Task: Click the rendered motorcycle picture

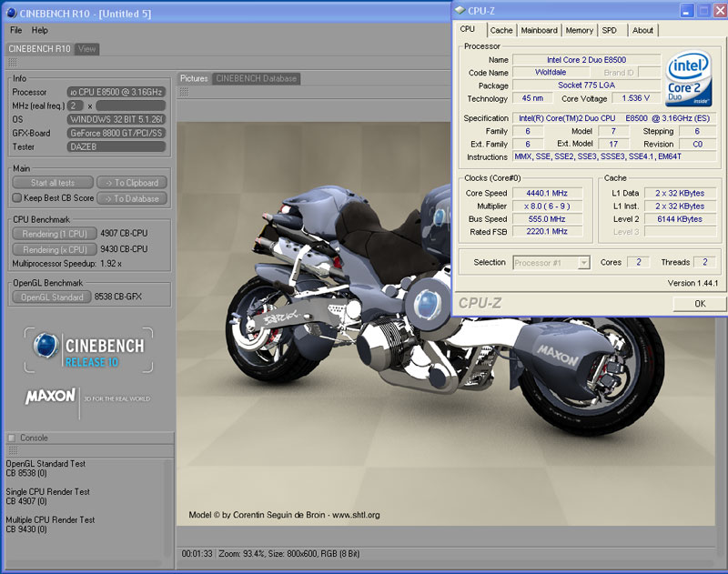Action: [x=446, y=324]
